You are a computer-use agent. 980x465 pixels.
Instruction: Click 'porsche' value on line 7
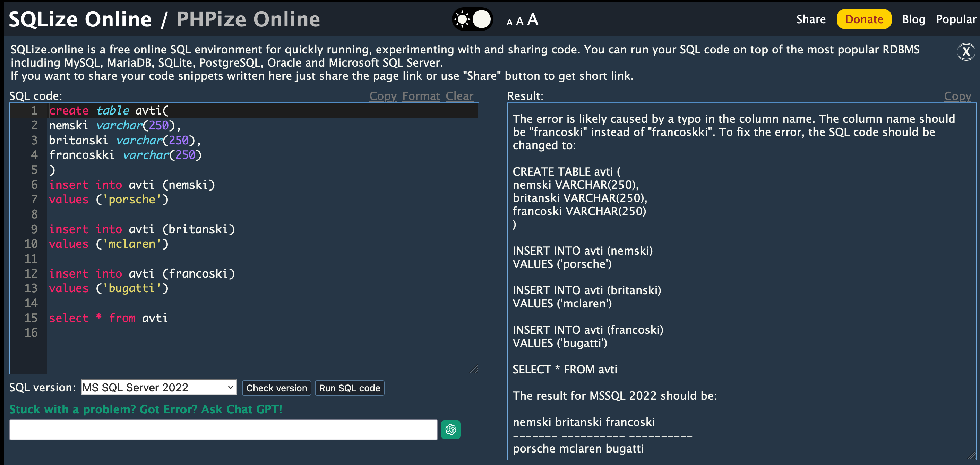click(132, 200)
